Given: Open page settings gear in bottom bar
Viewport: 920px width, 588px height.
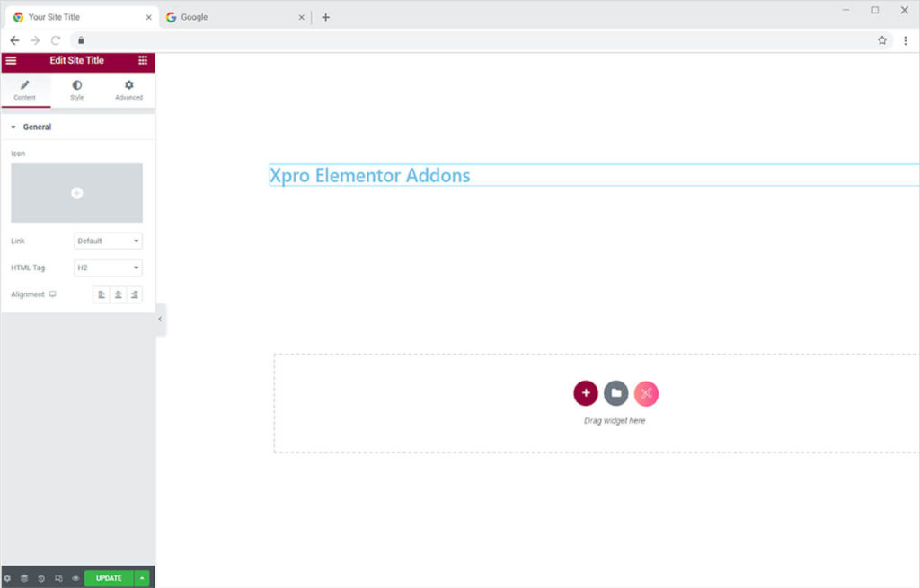Looking at the screenshot, I should pyautogui.click(x=8, y=578).
